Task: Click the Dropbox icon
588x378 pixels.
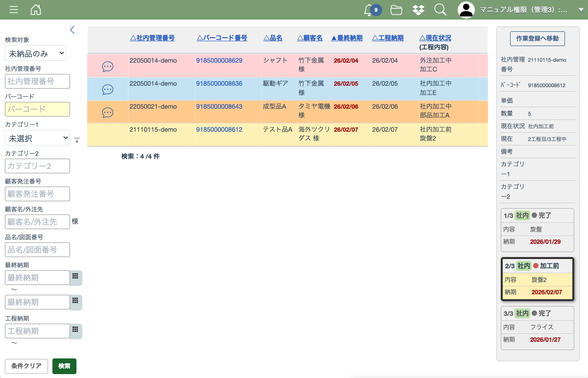Action: [x=418, y=10]
